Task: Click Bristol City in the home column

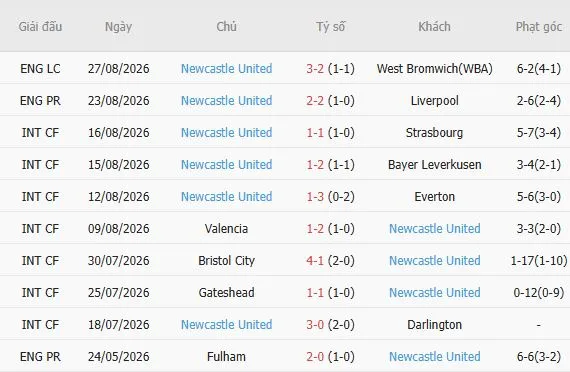Action: (226, 260)
